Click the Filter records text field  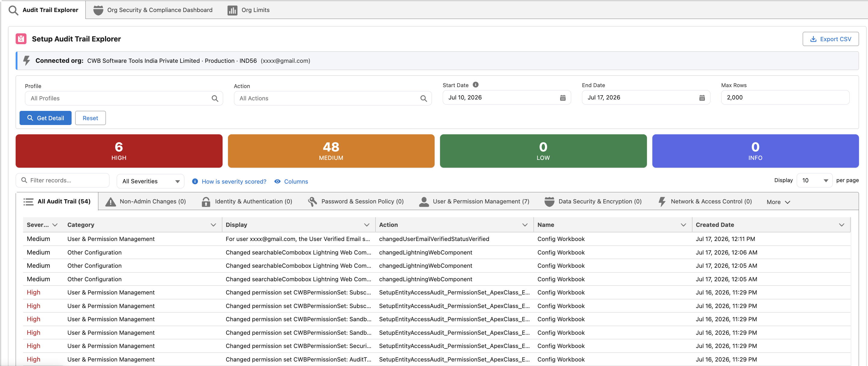coord(63,180)
